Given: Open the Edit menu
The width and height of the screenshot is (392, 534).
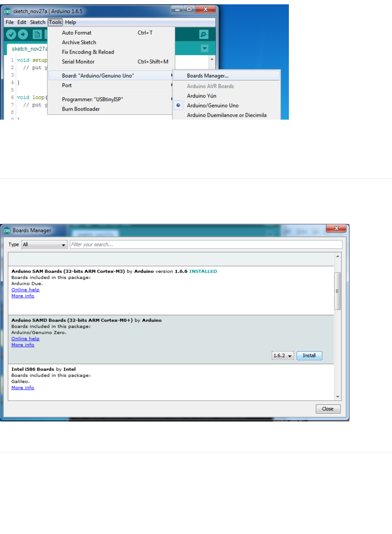Looking at the screenshot, I should pos(22,22).
